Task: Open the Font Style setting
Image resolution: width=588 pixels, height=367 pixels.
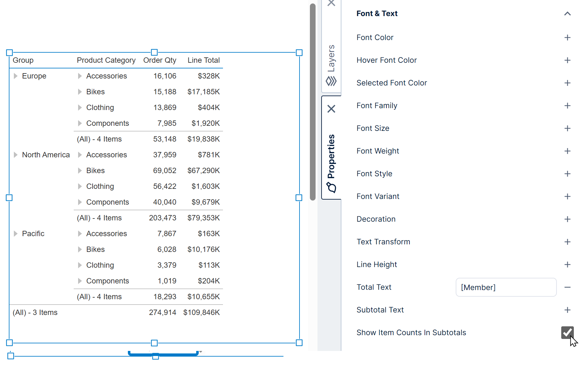Action: tap(567, 174)
